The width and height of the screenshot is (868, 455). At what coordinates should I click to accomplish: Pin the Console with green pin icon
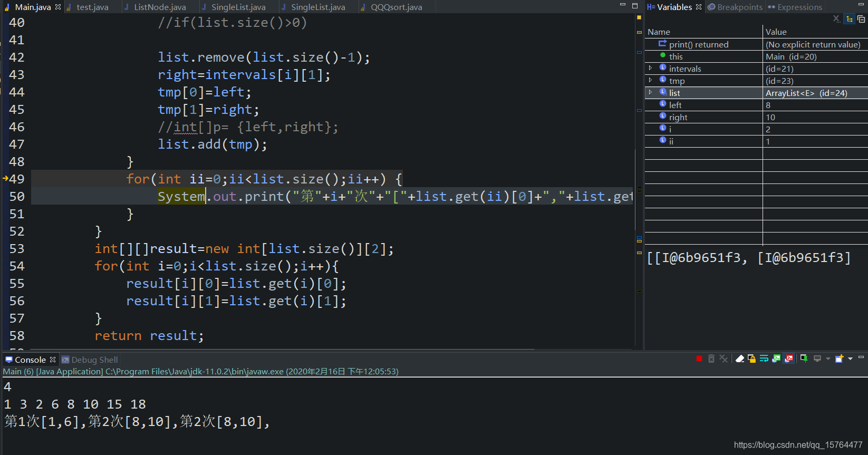coord(804,359)
